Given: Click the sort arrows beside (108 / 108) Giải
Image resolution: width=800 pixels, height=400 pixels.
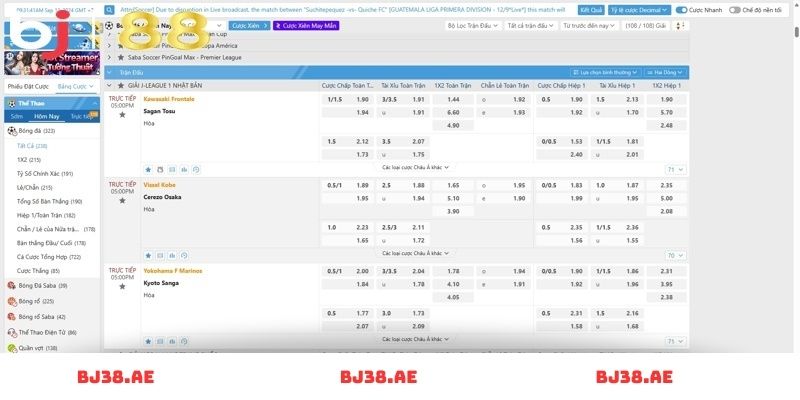Looking at the screenshot, I should coord(679,26).
